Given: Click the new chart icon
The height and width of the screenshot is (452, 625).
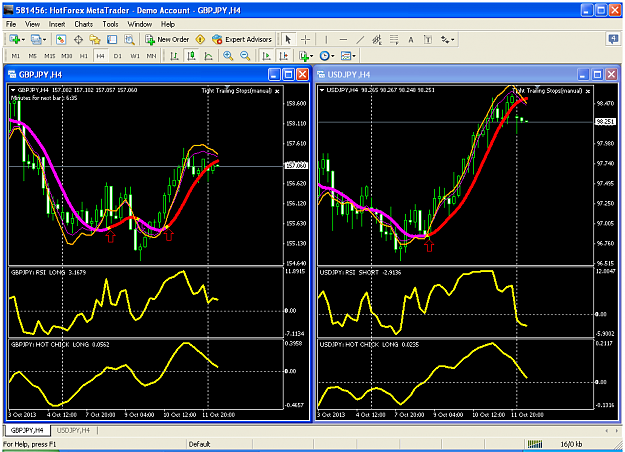Looking at the screenshot, I should [15, 39].
